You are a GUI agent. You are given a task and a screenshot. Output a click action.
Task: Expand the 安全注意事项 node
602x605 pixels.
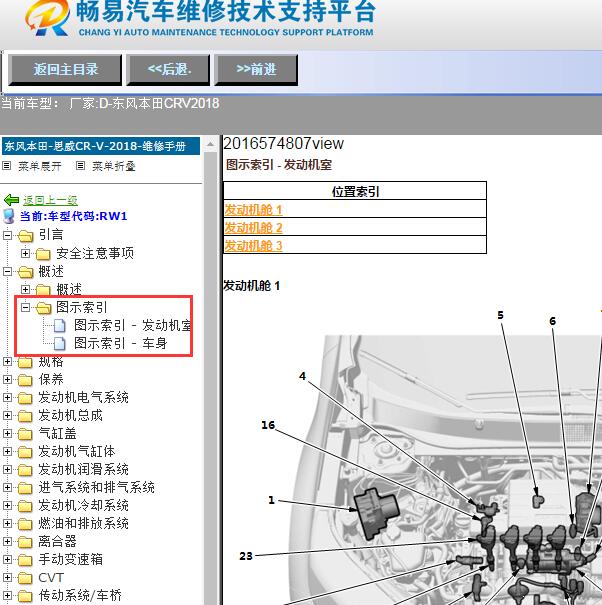pyautogui.click(x=25, y=253)
